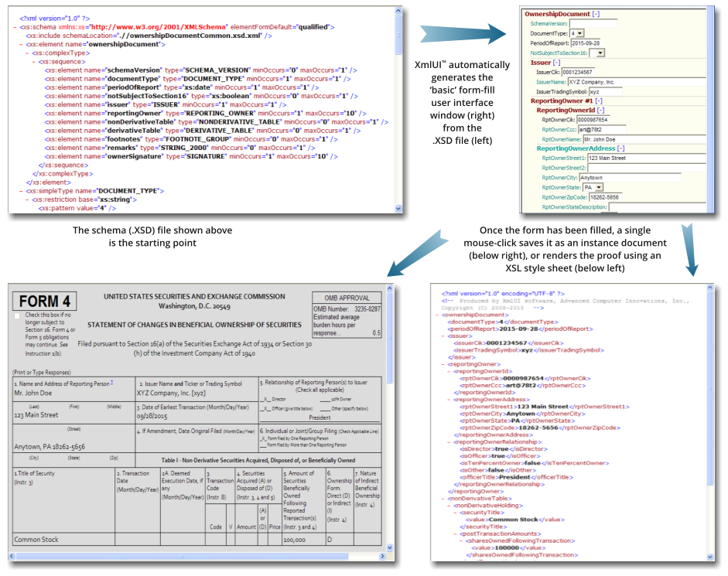Collapse the xs:simpleType DOCUMENT_TYPE node
This screenshot has width=728, height=576.
coord(22,191)
